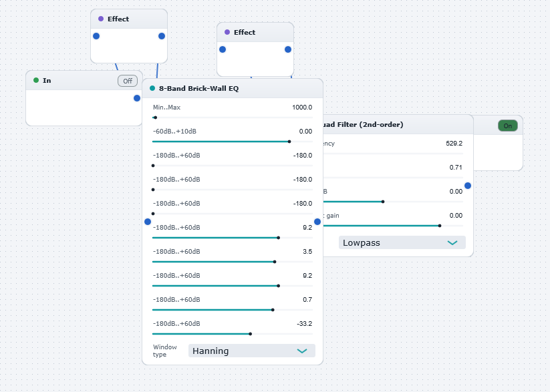The width and height of the screenshot is (550, 392).
Task: Click the -60dB..+10dB slider track
Action: click(x=232, y=142)
